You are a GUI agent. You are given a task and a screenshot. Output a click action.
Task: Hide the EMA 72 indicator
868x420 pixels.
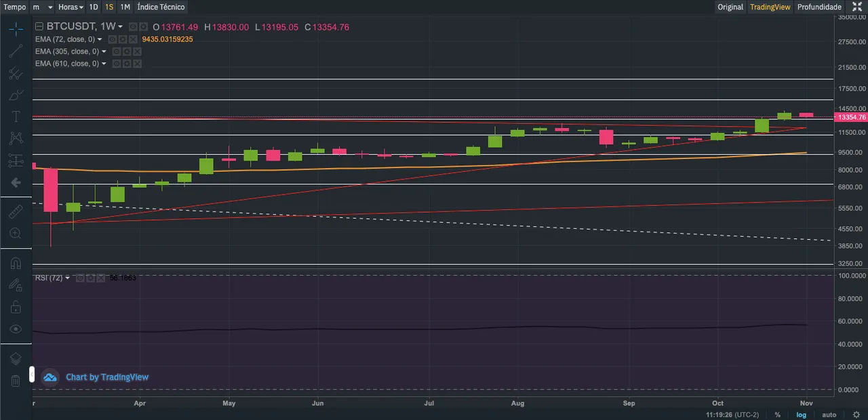(113, 39)
